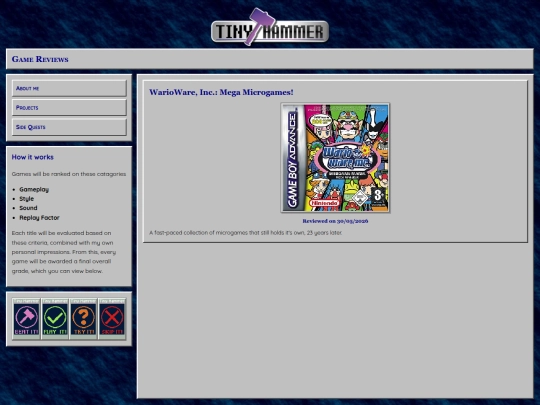Viewport: 540px width, 405px height.
Task: Select the purple hammer Beat It badge
Action: pos(26,319)
